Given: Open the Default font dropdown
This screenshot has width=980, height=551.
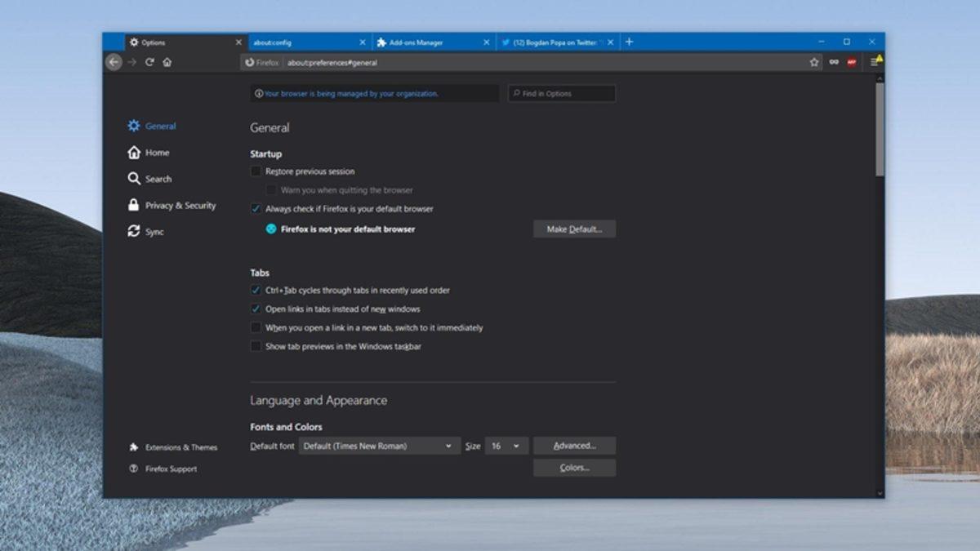Looking at the screenshot, I should (x=378, y=446).
